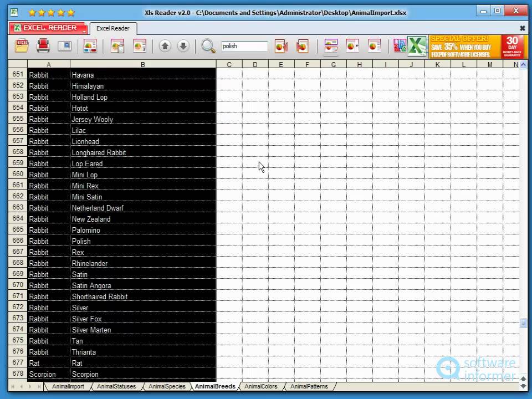Screen dimensions: 532x399
Task: Click the cell containing 'Netherland Dwarf'
Action: (143, 208)
